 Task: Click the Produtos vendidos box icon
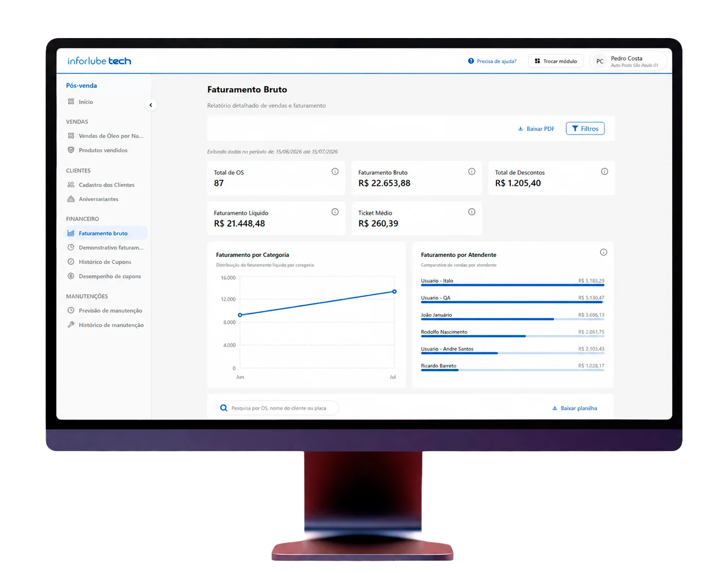71,150
